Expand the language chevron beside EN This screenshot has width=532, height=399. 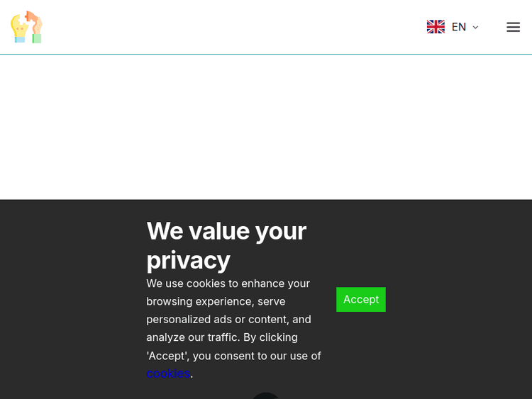[x=475, y=28]
